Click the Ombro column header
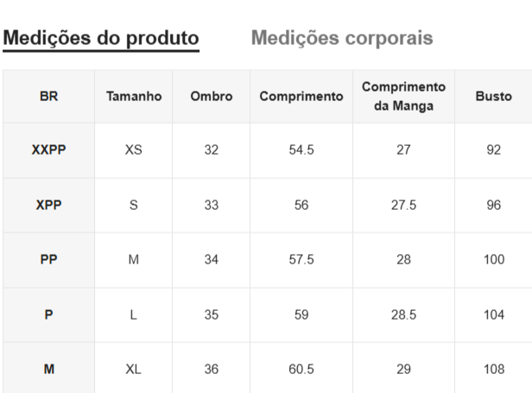Image resolution: width=532 pixels, height=393 pixels. [x=212, y=97]
